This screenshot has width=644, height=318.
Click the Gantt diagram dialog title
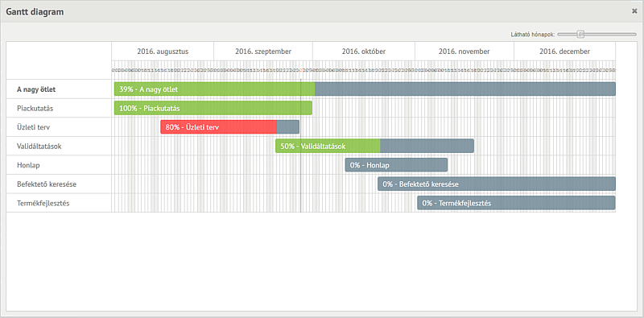35,12
